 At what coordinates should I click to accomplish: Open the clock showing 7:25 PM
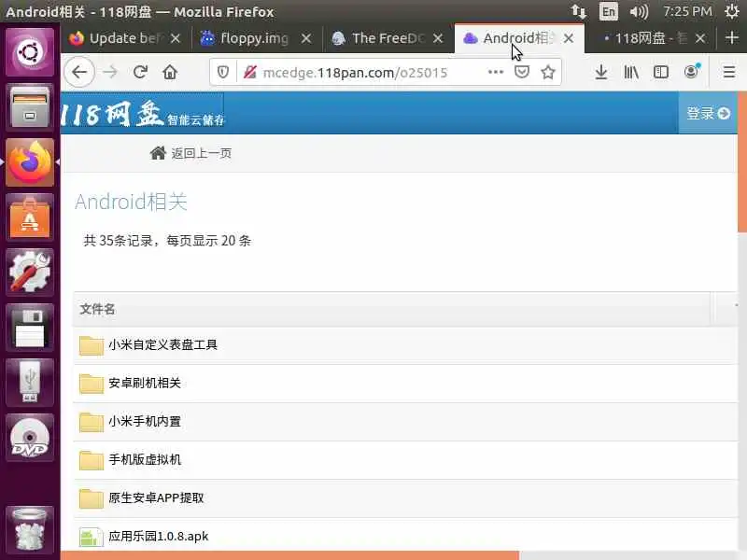[x=687, y=11]
